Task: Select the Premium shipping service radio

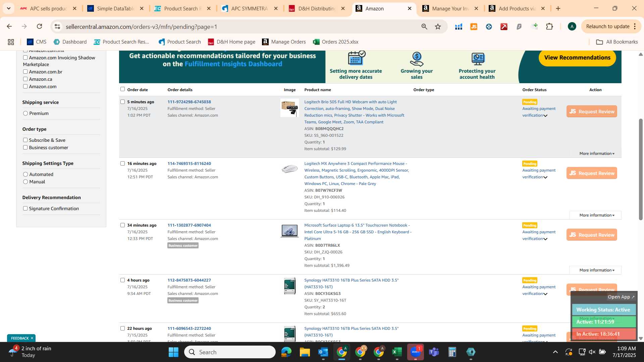Action: point(25,113)
